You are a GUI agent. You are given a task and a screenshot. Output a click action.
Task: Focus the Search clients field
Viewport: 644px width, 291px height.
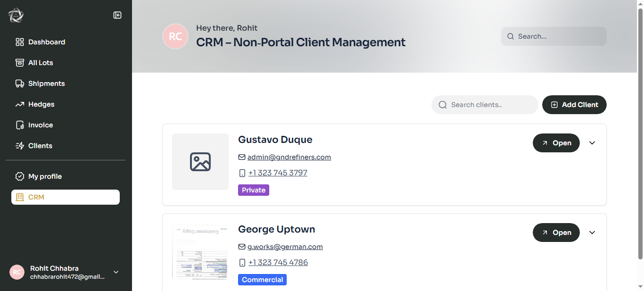pos(485,105)
